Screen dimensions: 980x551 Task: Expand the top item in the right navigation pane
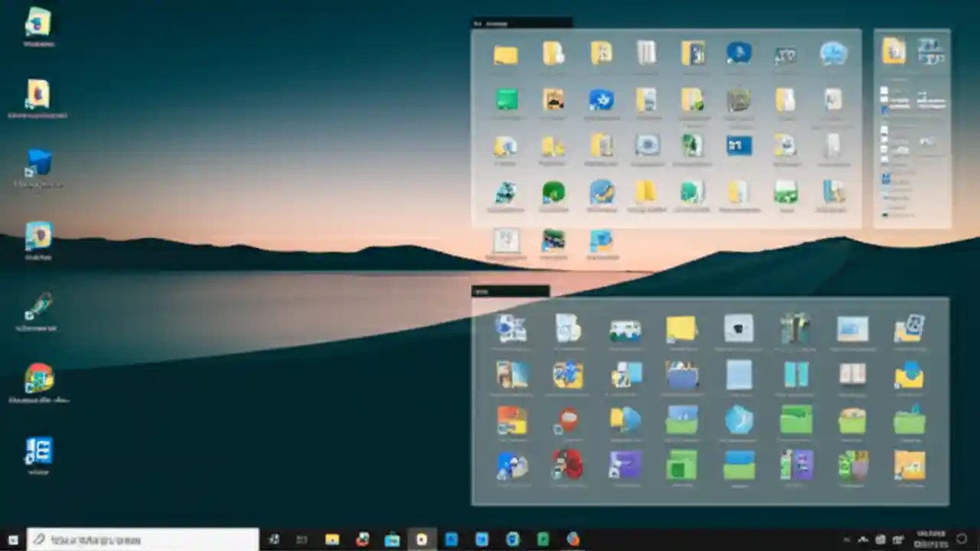pyautogui.click(x=884, y=90)
